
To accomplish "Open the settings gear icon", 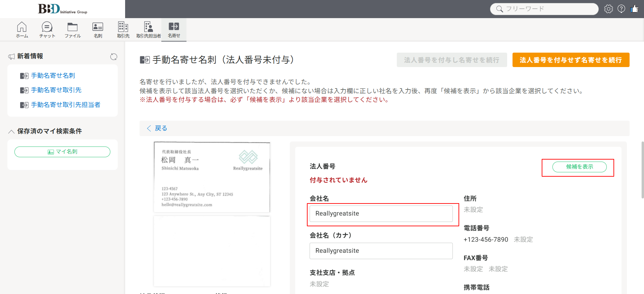I will pyautogui.click(x=608, y=9).
